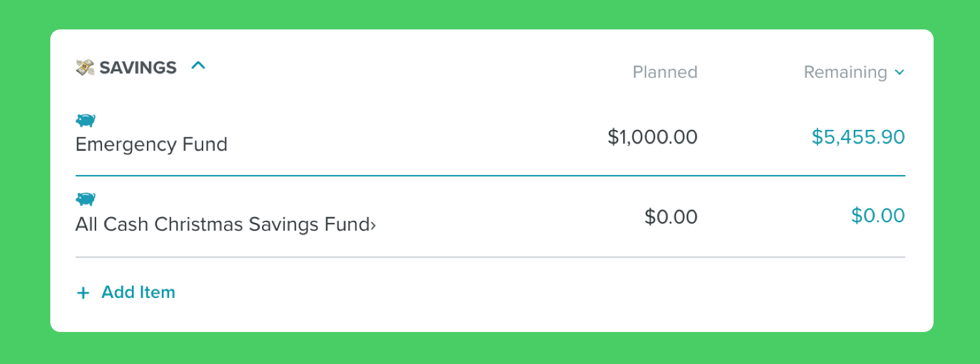Collapse the Savings group with the up chevron
The width and height of the screenshot is (980, 364).
198,65
